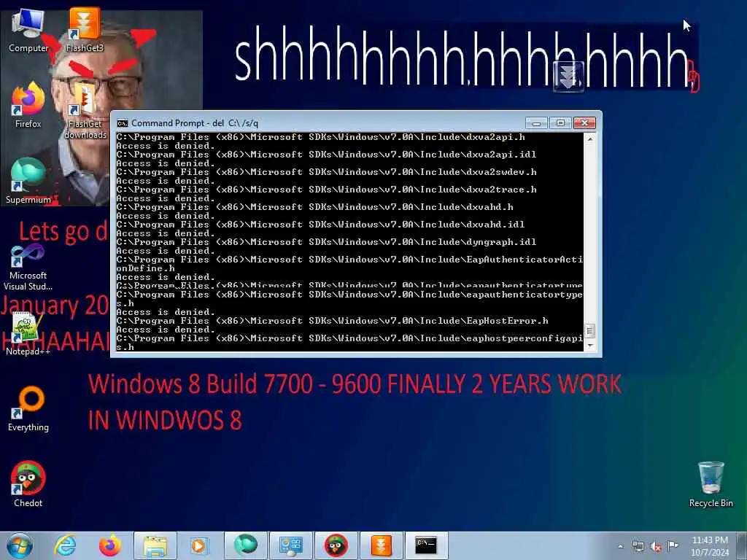This screenshot has height=560, width=747.
Task: Click the Command Prompt title bar text
Action: [x=195, y=123]
